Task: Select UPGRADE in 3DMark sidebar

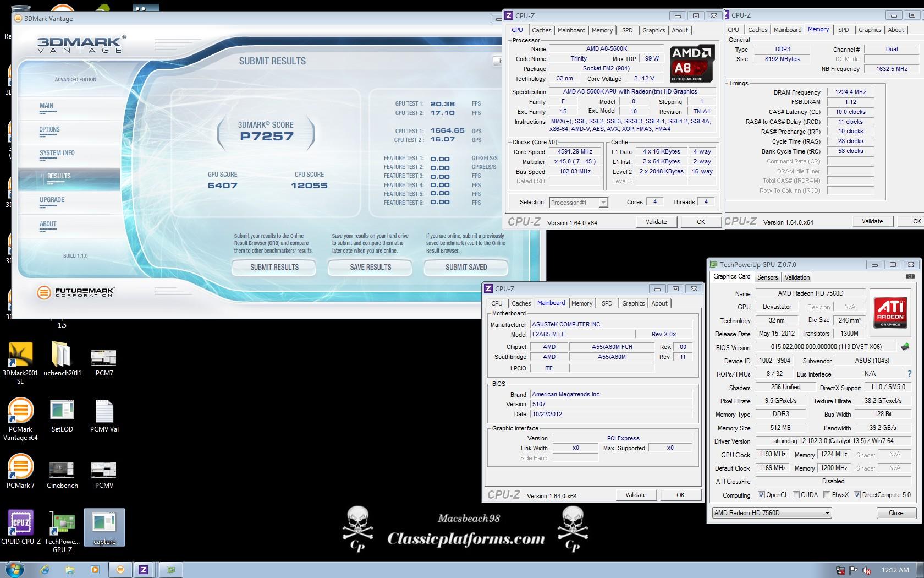Action: tap(52, 200)
